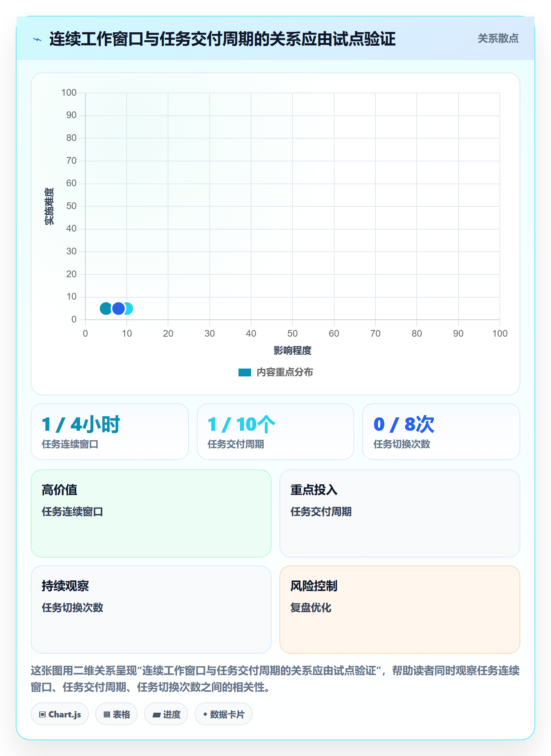Screen dimensions: 551x756
Task: Click the y-axis tick label 60
Action: click(x=71, y=183)
